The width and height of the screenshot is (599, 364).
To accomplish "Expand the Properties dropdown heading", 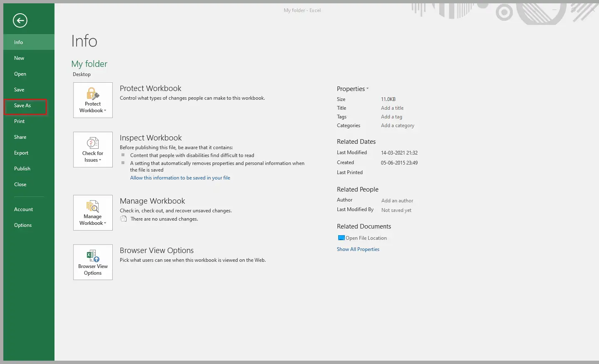I will (353, 89).
